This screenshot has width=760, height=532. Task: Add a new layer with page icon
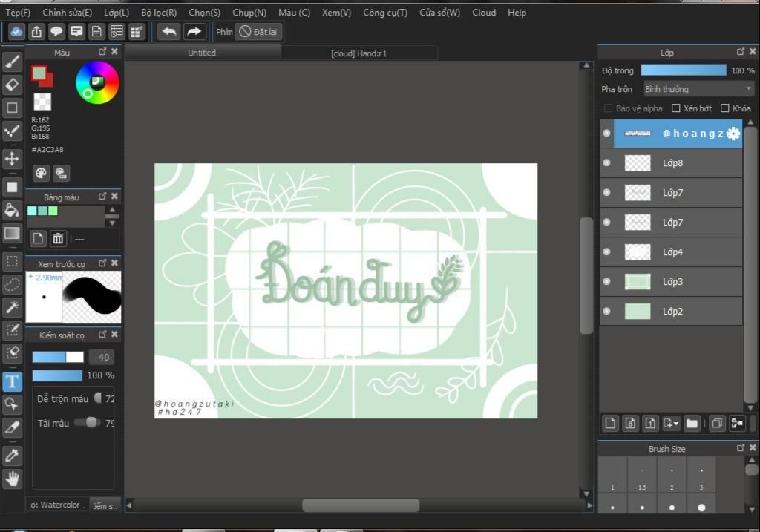click(x=610, y=424)
